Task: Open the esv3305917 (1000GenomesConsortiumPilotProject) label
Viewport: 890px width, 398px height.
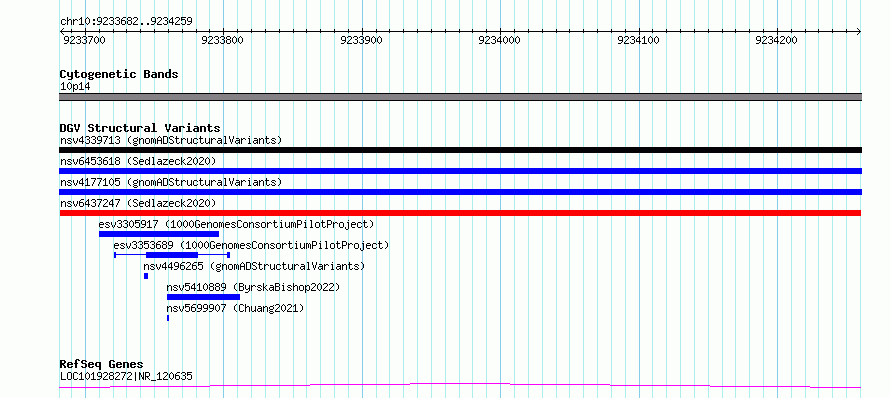Action: pos(237,224)
